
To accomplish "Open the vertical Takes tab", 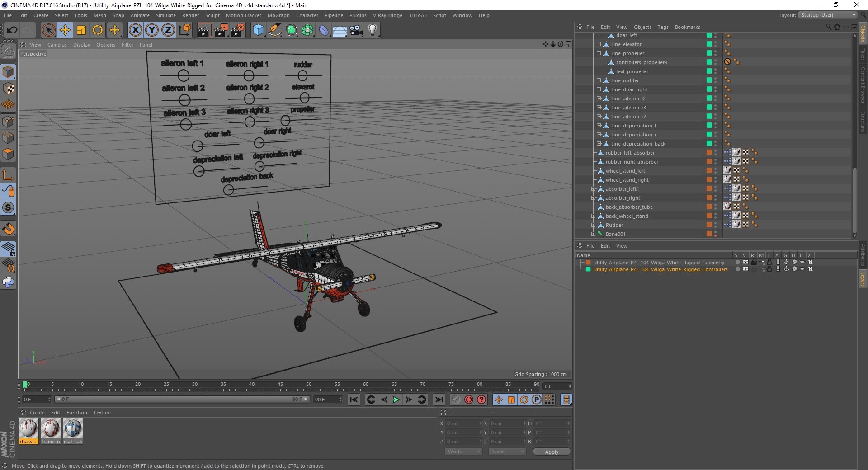I will [x=863, y=54].
